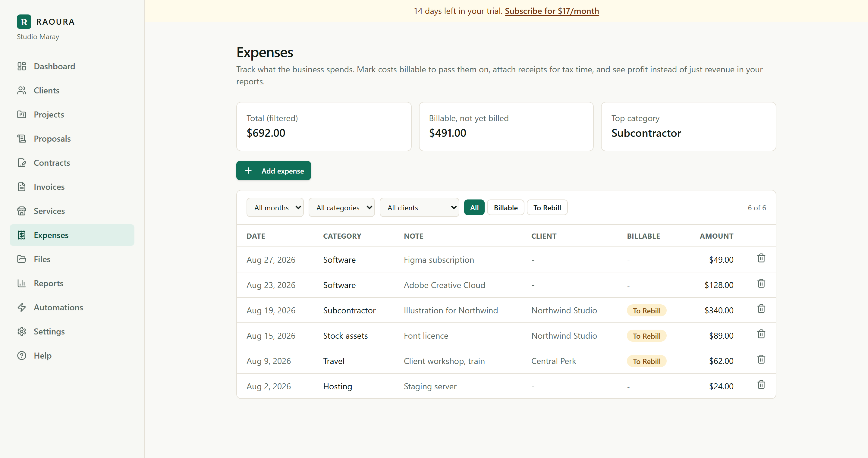The image size is (868, 458).
Task: Click the Raoura R logo icon
Action: click(24, 22)
